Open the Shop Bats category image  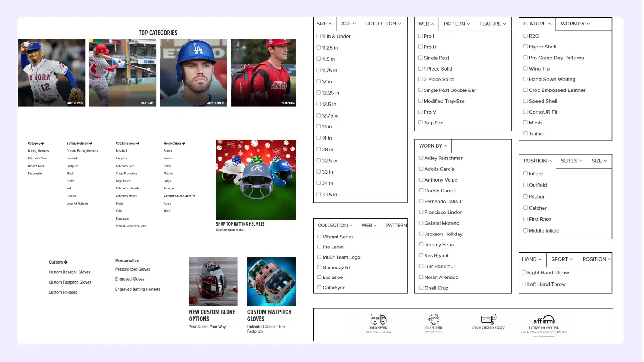tap(123, 73)
